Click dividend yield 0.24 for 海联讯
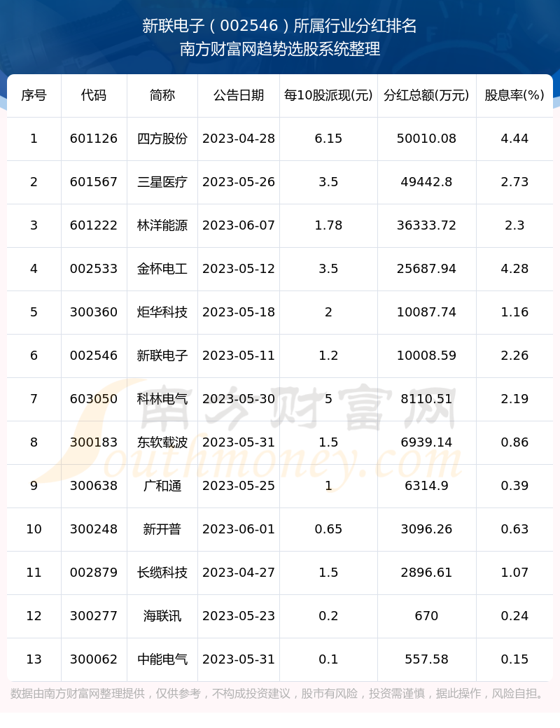The image size is (560, 728). 514,616
